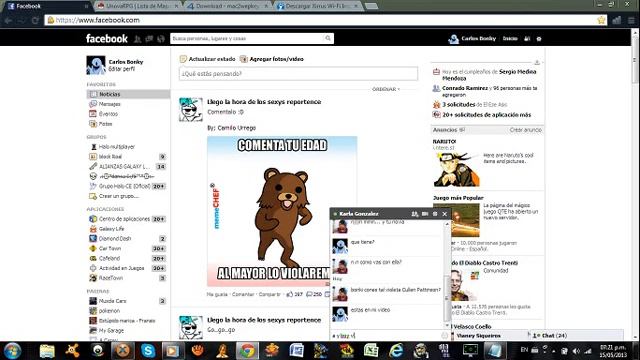This screenshot has width=640, height=360.
Task: Open Galaxy Life app
Action: click(x=111, y=229)
